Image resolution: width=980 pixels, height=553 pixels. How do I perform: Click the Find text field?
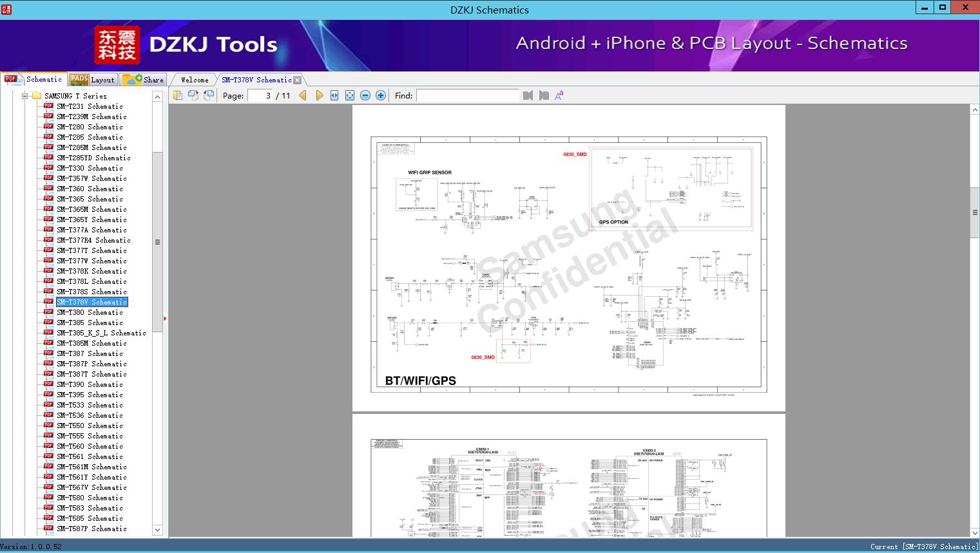click(468, 95)
